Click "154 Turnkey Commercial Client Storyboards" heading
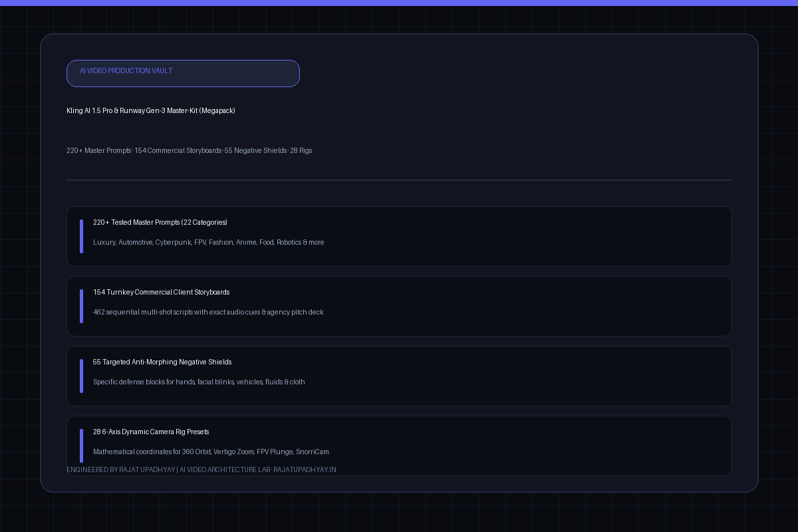This screenshot has width=798, height=532. 162,292
